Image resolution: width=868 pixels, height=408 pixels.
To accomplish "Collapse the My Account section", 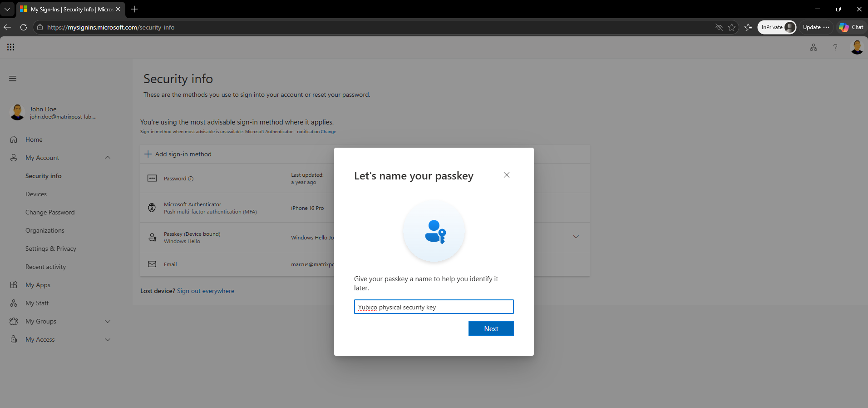I will (108, 158).
